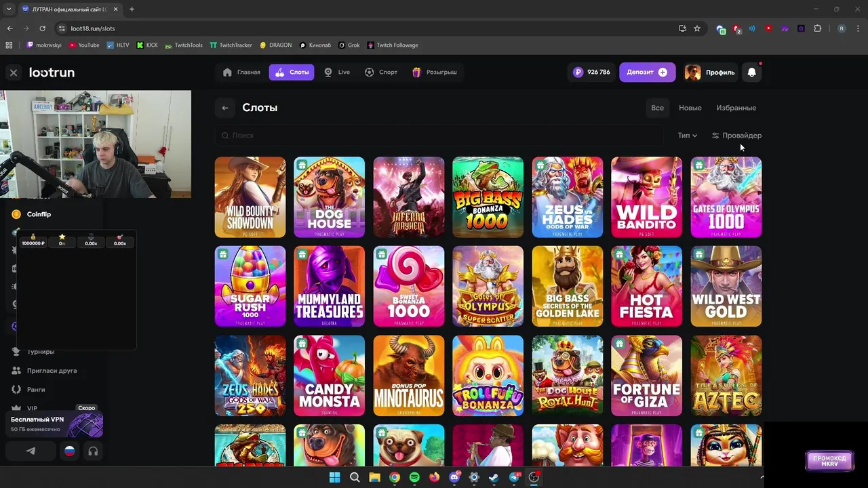Reload the page in Chrome
This screenshot has height=488, width=868.
[42, 28]
